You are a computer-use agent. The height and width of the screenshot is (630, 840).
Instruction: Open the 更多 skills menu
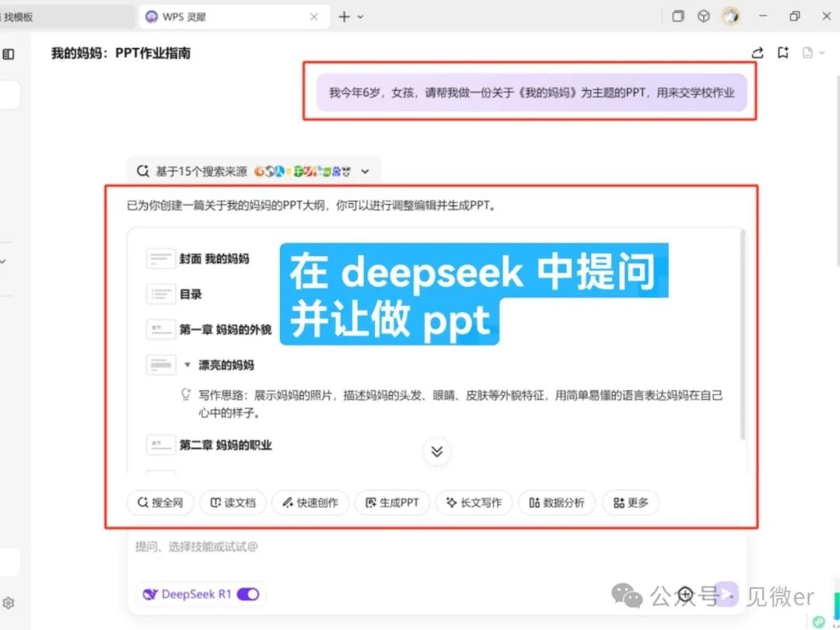(631, 502)
